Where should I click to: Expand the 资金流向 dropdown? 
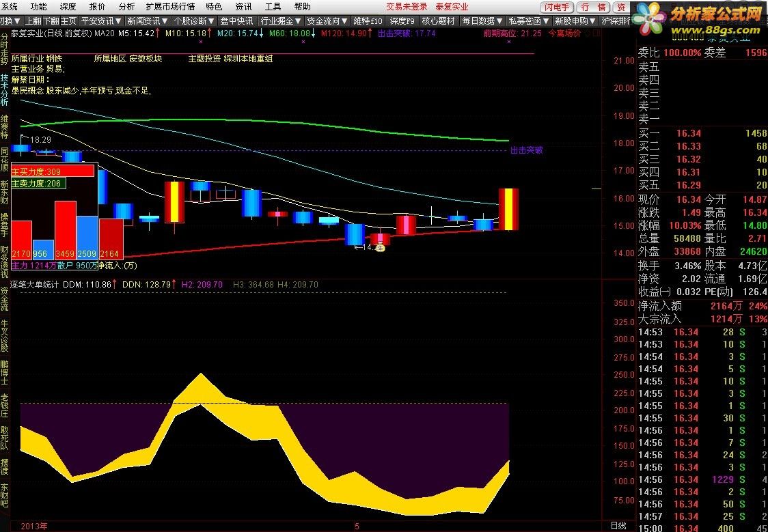(327, 21)
